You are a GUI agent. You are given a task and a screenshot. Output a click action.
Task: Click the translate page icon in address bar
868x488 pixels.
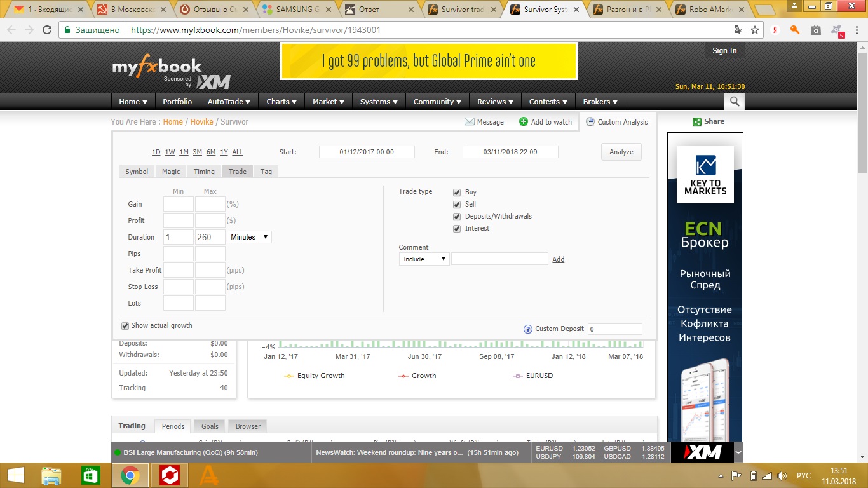coord(738,30)
